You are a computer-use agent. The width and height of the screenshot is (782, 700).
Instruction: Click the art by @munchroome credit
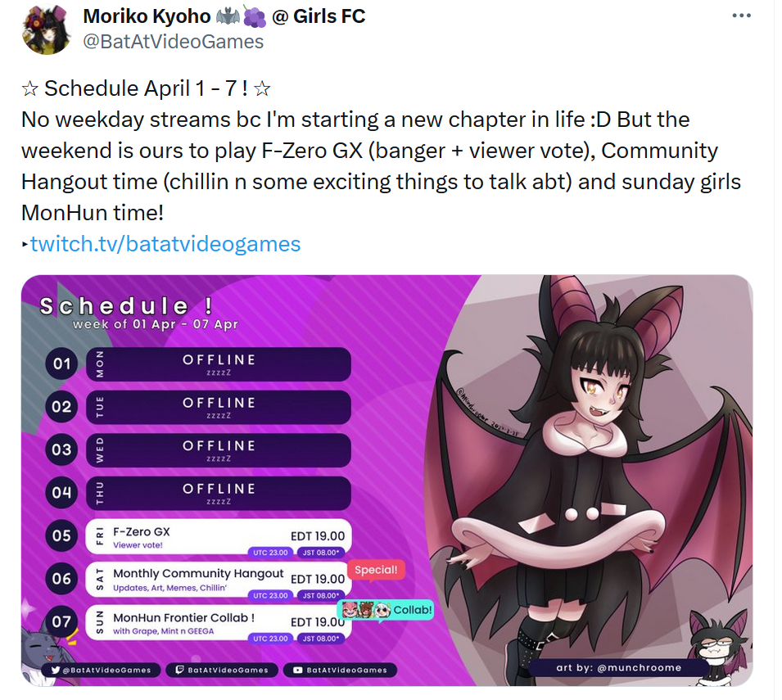click(618, 667)
